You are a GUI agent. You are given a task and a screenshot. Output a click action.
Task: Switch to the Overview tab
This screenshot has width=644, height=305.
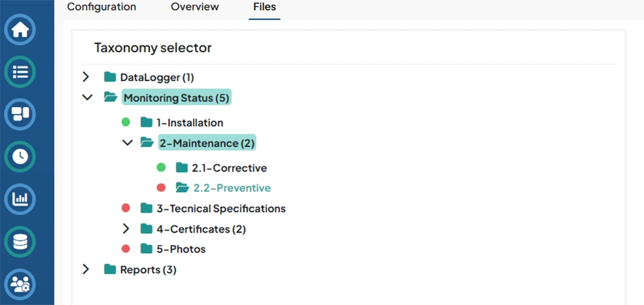click(195, 7)
